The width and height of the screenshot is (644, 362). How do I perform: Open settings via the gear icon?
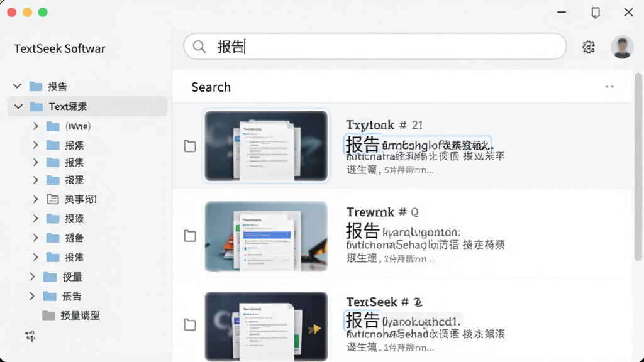click(x=589, y=47)
